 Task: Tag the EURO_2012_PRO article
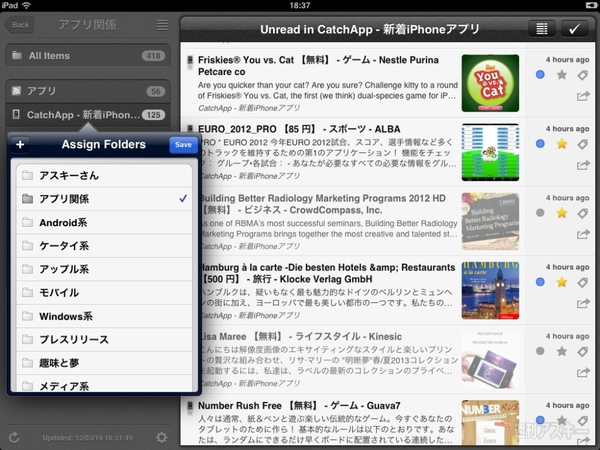coord(583,144)
